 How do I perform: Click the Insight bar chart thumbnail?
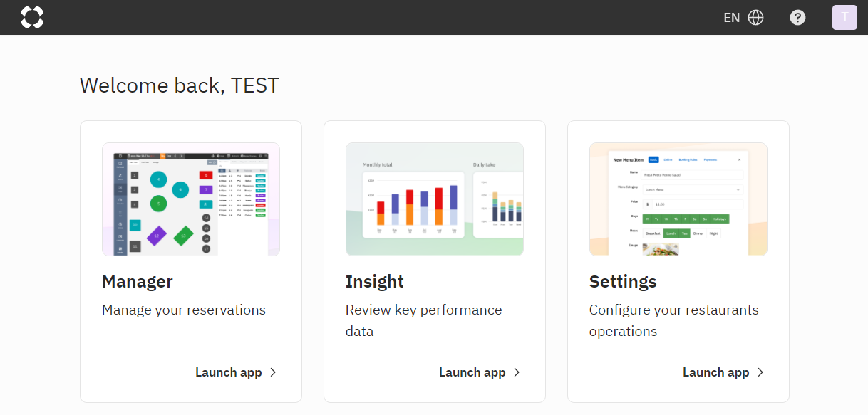tap(435, 199)
